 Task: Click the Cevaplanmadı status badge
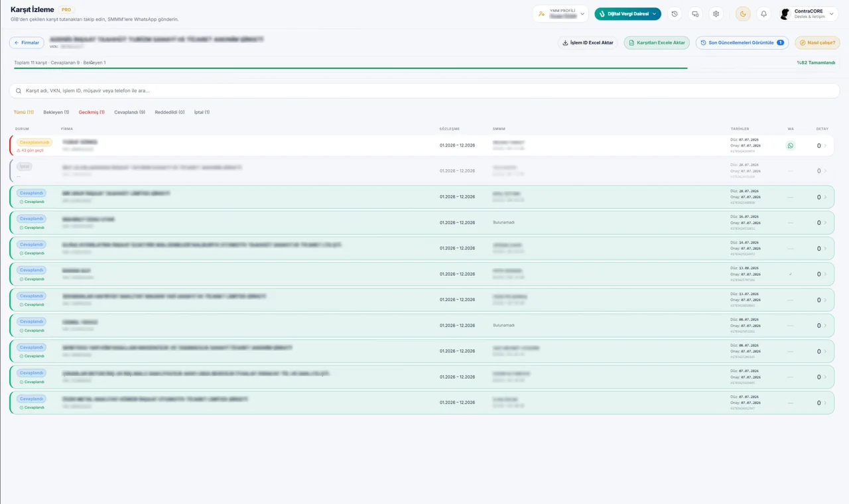[34, 142]
